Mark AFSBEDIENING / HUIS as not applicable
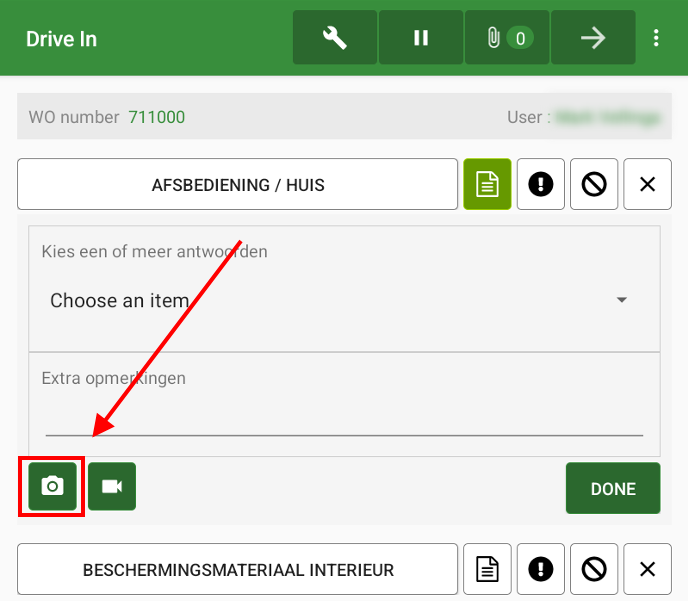 [x=594, y=185]
